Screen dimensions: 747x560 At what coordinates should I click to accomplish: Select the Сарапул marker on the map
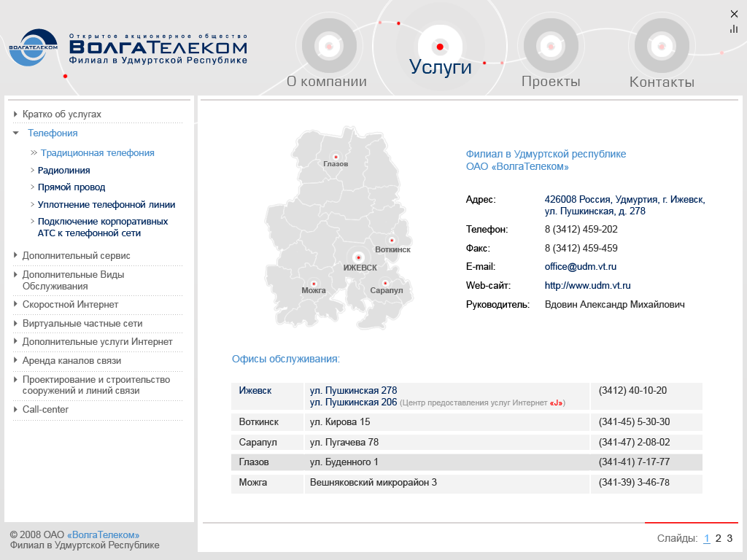click(x=384, y=284)
